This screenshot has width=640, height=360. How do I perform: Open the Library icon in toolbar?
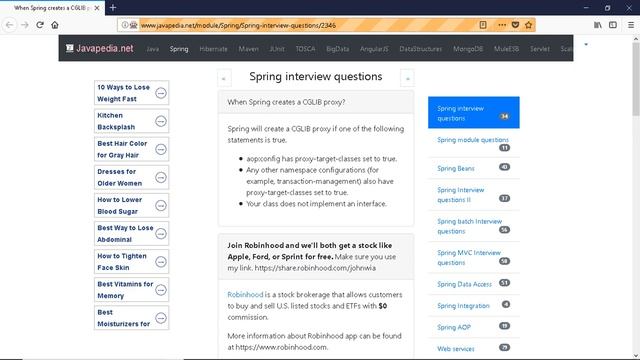coord(598,25)
